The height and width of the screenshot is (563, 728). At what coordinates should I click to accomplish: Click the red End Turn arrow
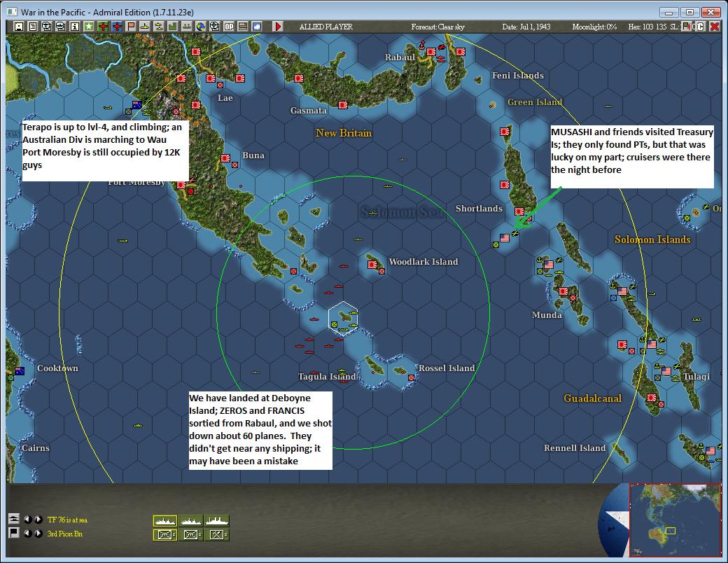click(278, 27)
